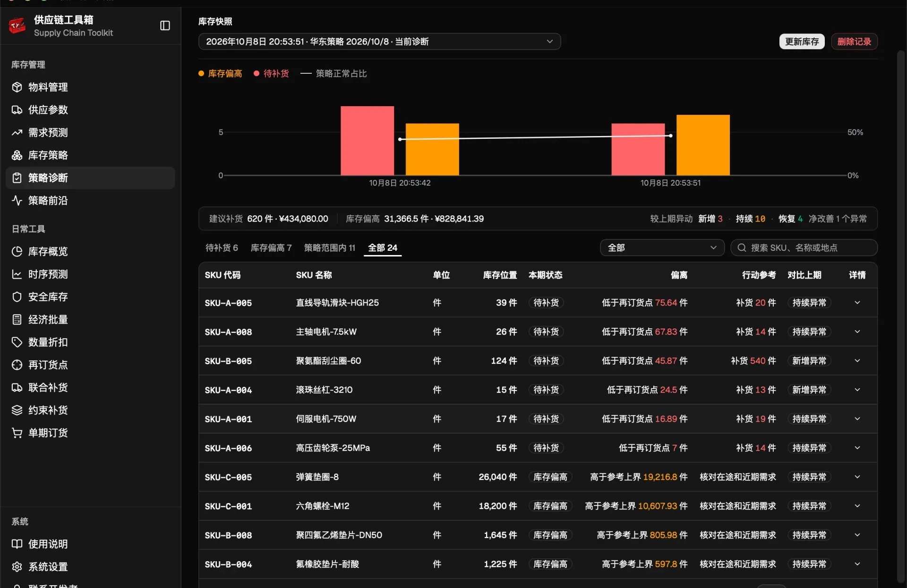The image size is (907, 588).
Task: Click the 单期订货 cart icon
Action: pyautogui.click(x=17, y=433)
